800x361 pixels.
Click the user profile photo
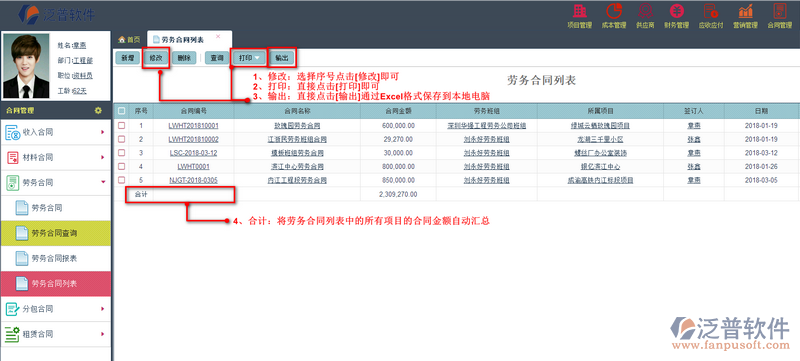coord(26,66)
